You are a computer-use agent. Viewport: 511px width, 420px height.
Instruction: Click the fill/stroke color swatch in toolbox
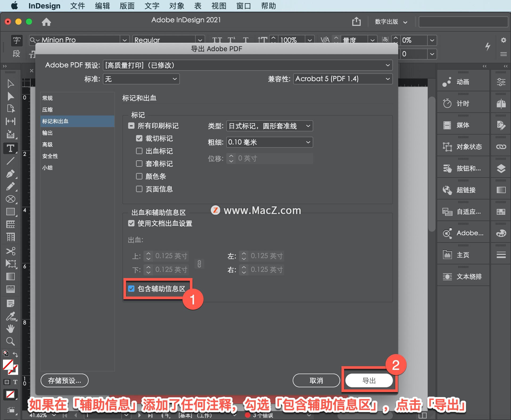click(x=10, y=367)
